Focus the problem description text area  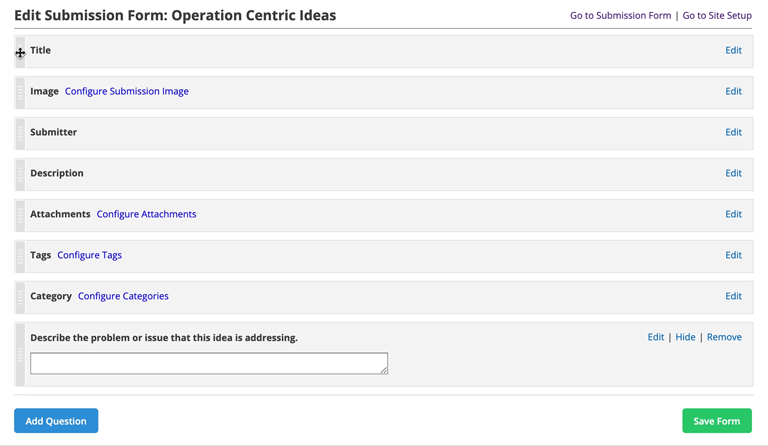(x=209, y=363)
